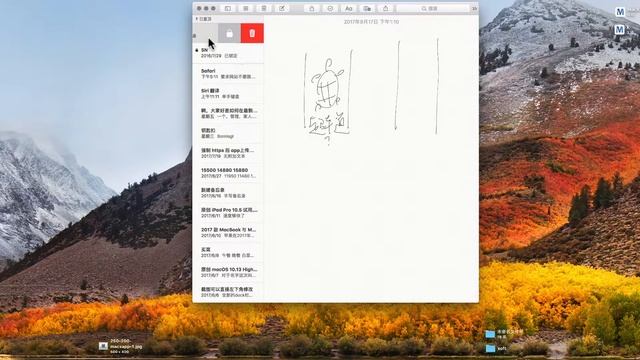Image resolution: width=640 pixels, height=360 pixels.
Task: Insert a checklist using the checkmark icon
Action: (x=330, y=8)
